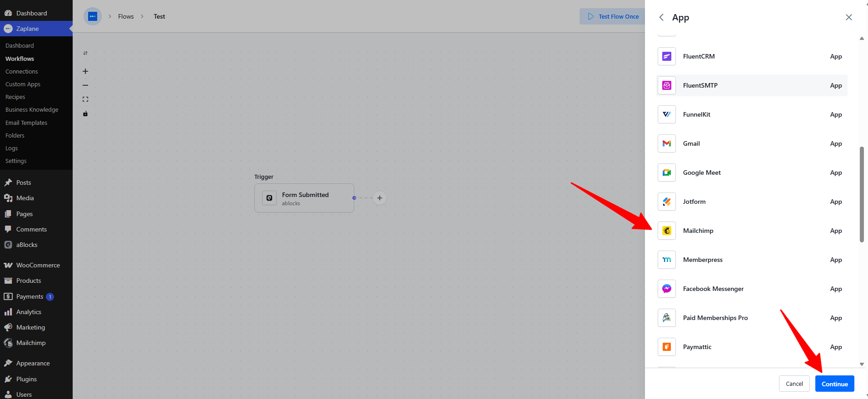Open the Zaplane logo home icon
The image size is (868, 399).
[x=93, y=16]
